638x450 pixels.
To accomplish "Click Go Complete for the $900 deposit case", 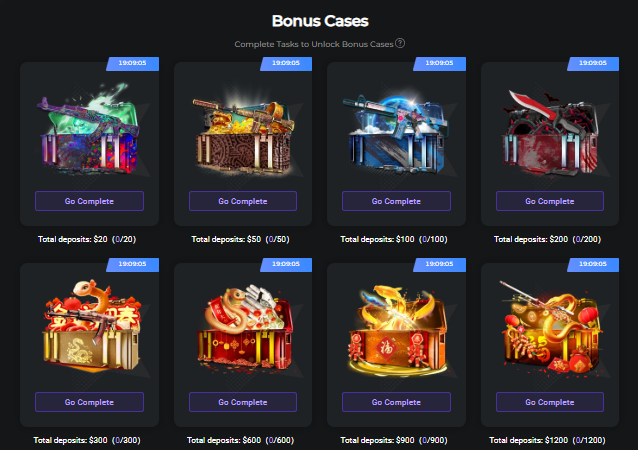I will (x=396, y=402).
